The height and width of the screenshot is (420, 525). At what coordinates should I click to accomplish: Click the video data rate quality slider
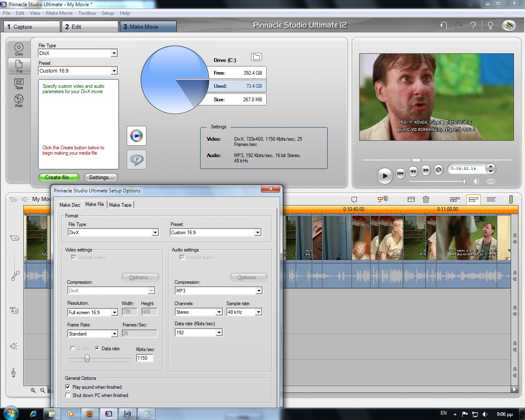click(87, 359)
